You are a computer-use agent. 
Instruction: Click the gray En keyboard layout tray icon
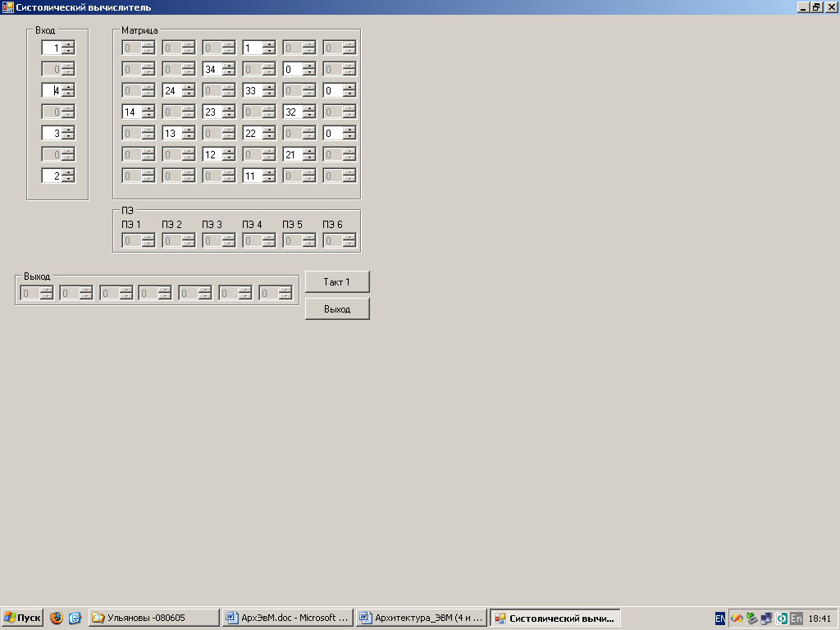pyautogui.click(x=796, y=619)
